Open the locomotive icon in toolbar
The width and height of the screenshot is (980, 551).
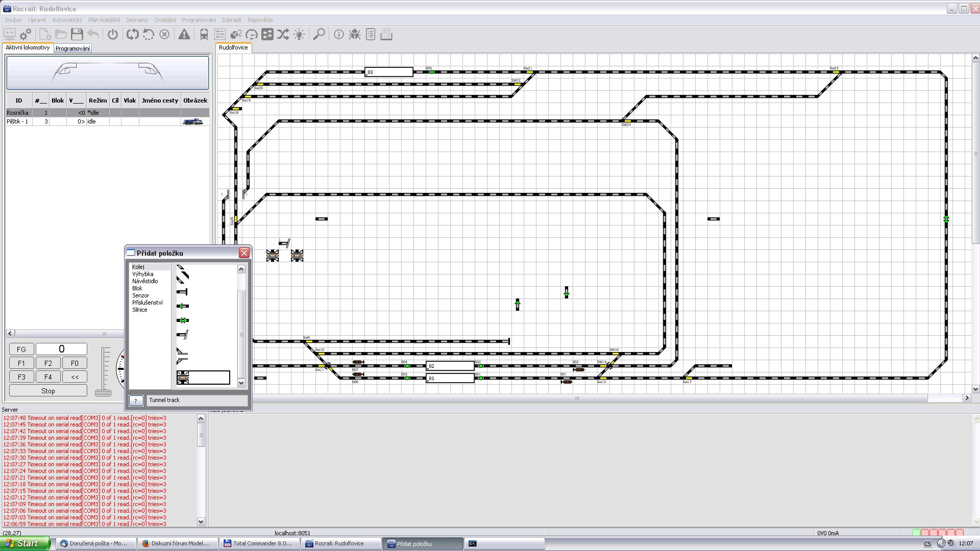pyautogui.click(x=204, y=35)
